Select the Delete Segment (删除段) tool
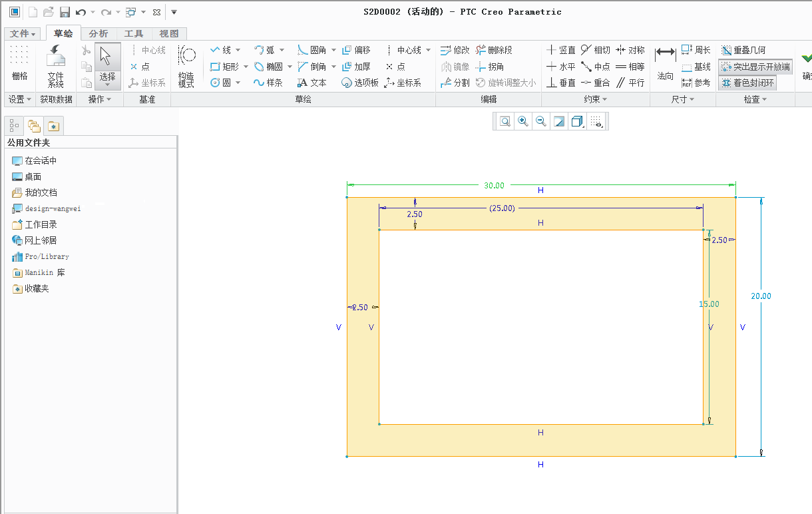This screenshot has width=812, height=514. click(494, 50)
